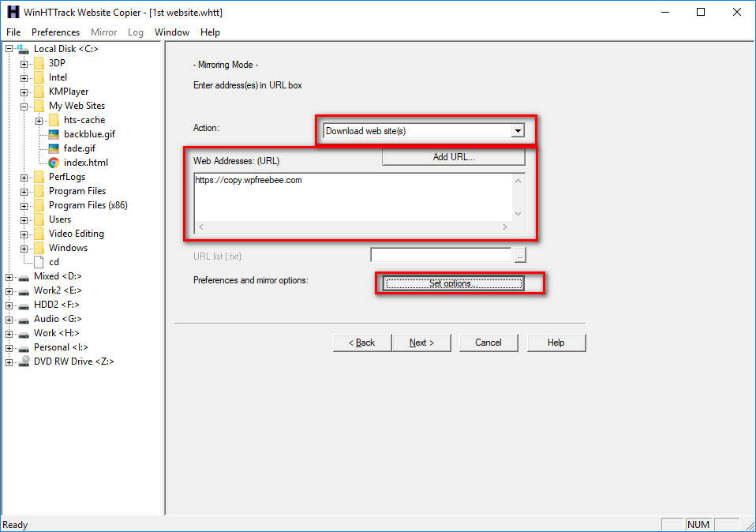Select the Program Files (x86) folder label
Viewport: 756px width, 532px height.
pyautogui.click(x=88, y=205)
